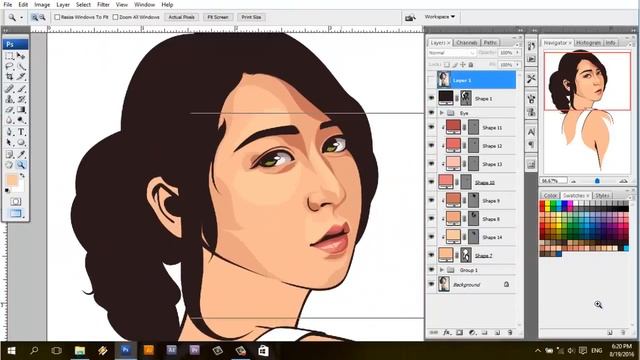Viewport: 640px width, 360px height.
Task: Select the Dodge tool
Action: [21, 120]
